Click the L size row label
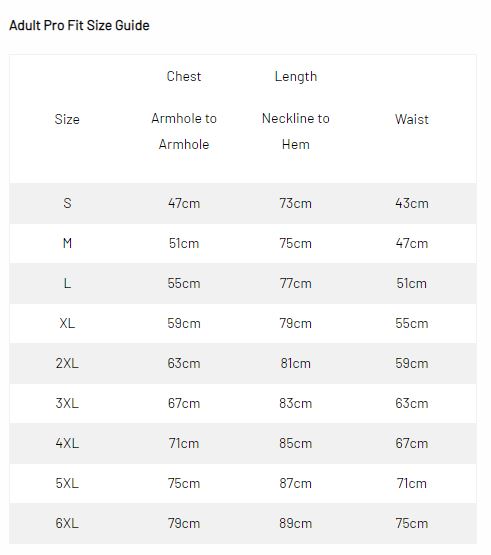This screenshot has height=555, width=491. click(x=67, y=283)
